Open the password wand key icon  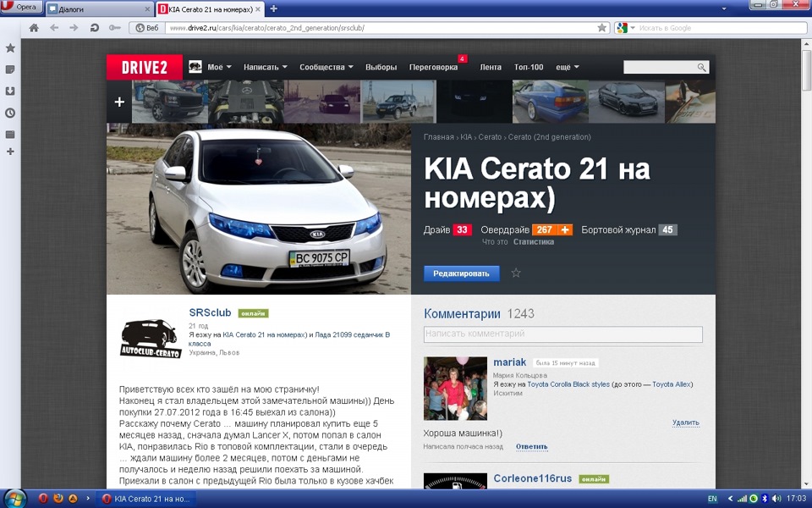pyautogui.click(x=114, y=28)
